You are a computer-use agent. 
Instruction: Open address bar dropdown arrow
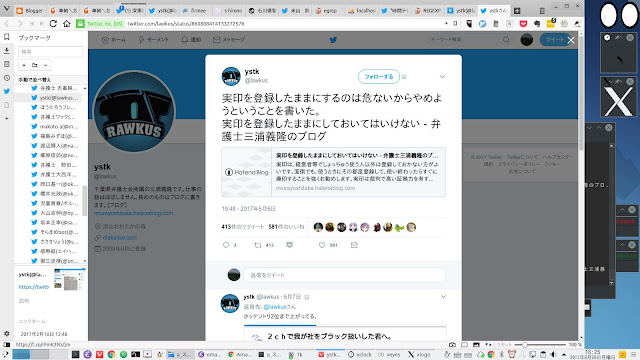point(446,24)
